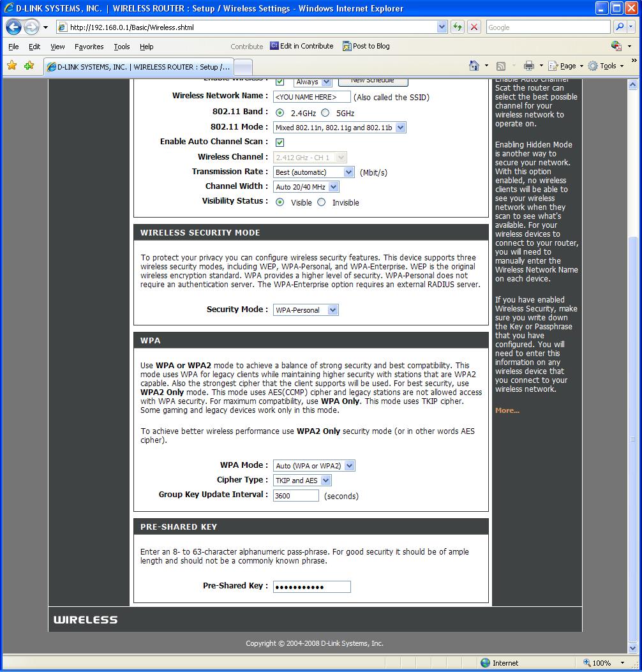This screenshot has width=642, height=672.
Task: Open the Print button dropdown arrow
Action: [x=541, y=66]
